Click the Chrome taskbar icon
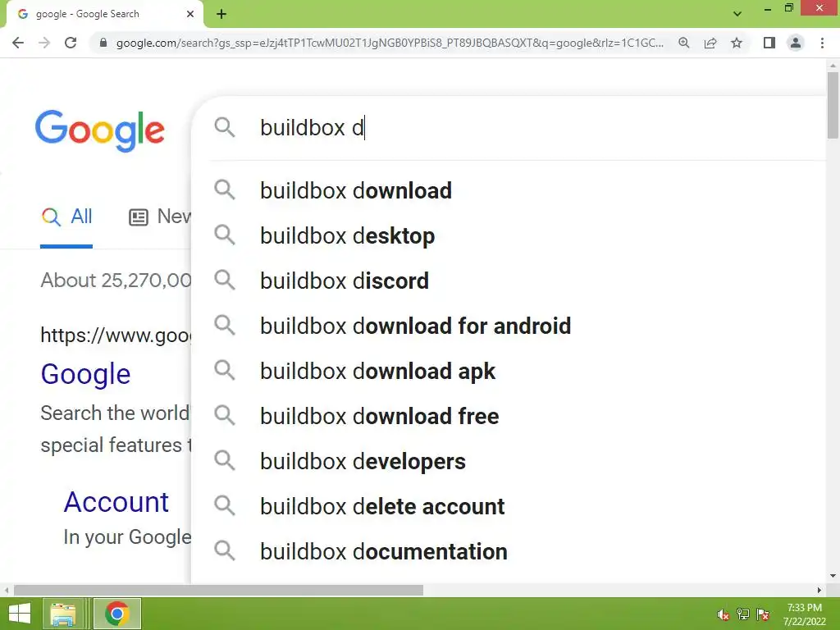Screen dimensions: 840x630 [x=117, y=614]
